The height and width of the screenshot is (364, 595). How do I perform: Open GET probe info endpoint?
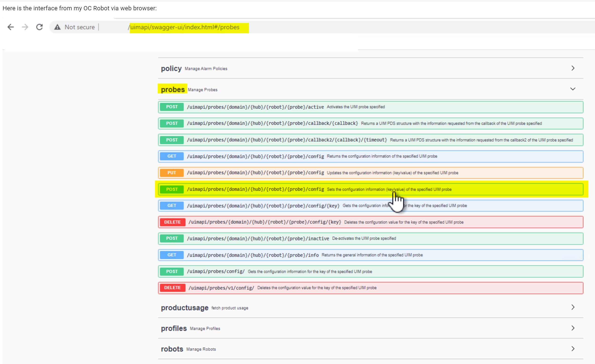click(x=253, y=255)
